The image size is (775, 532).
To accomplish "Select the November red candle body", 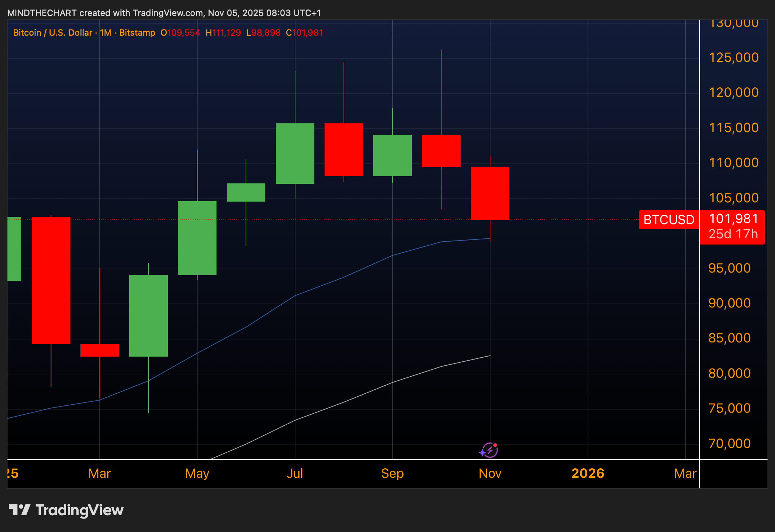I will (490, 193).
